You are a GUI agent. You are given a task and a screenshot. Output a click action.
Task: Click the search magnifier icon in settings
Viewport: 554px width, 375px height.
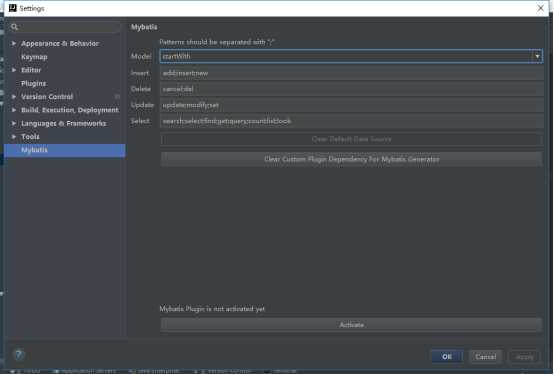pos(14,27)
